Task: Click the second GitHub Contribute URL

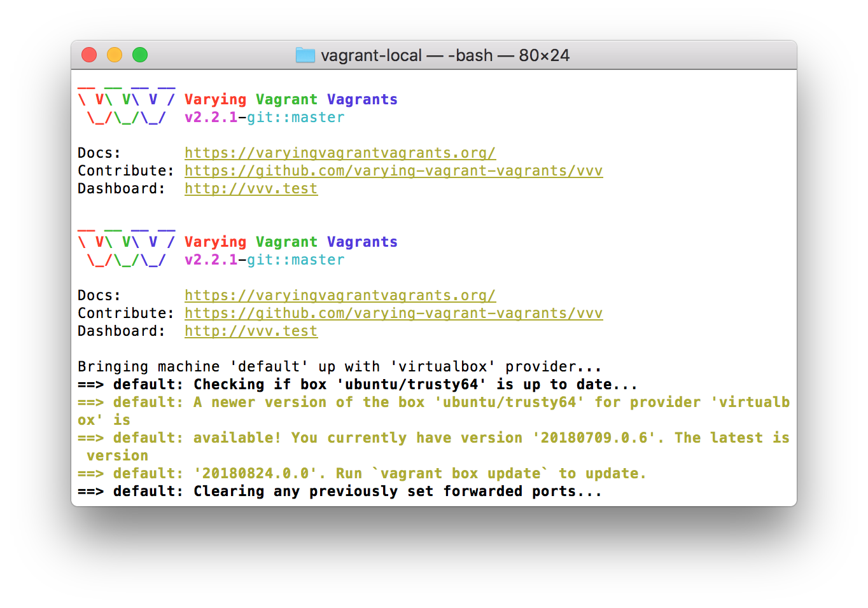Action: click(393, 313)
